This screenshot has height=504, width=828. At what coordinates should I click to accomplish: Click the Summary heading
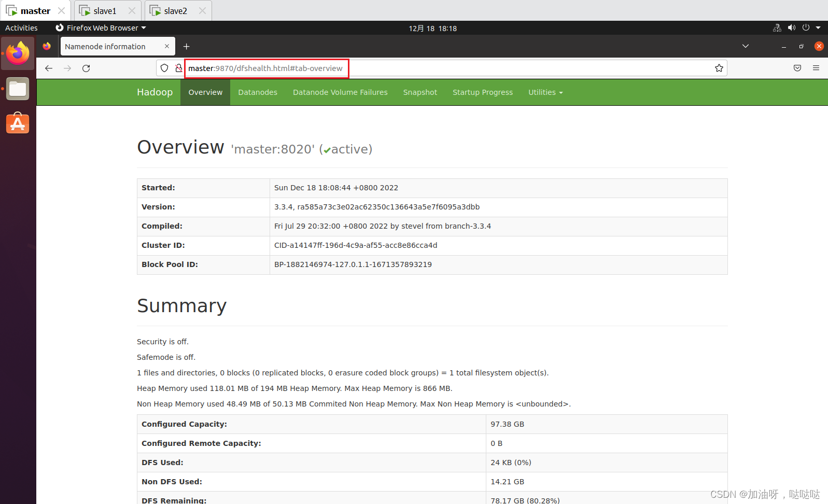point(182,306)
